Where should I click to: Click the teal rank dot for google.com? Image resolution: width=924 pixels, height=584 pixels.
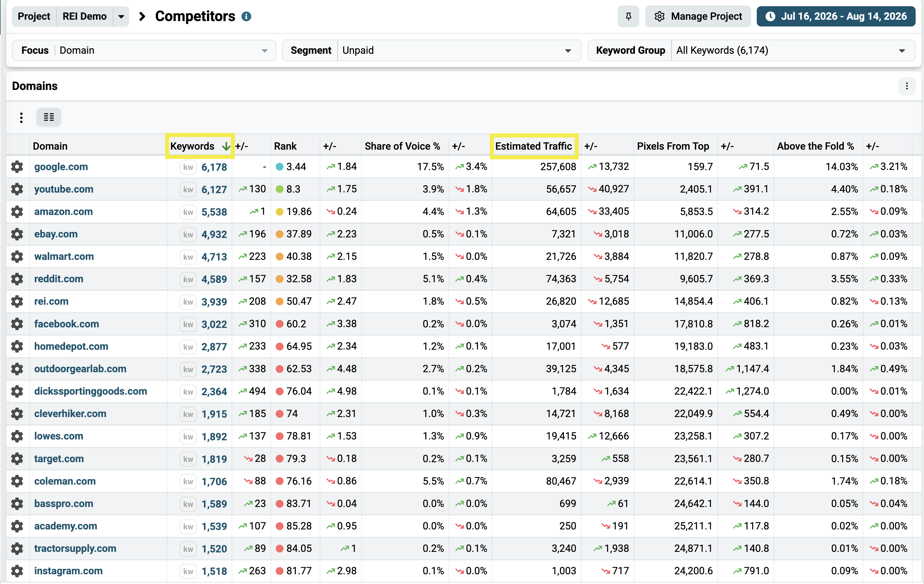coord(279,167)
